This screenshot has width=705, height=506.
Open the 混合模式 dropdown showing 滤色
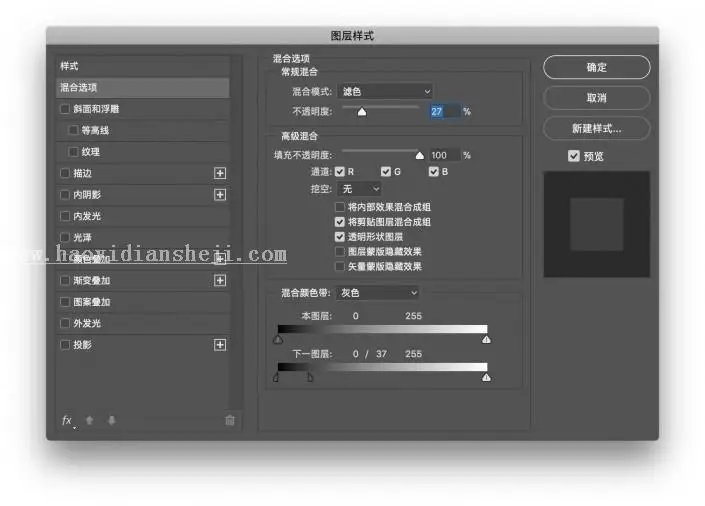coord(386,92)
